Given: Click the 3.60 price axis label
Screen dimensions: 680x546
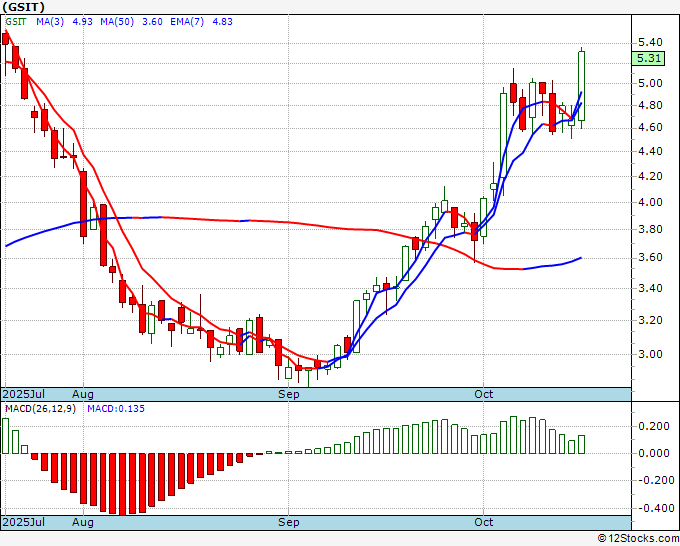Looking at the screenshot, I should click(650, 258).
